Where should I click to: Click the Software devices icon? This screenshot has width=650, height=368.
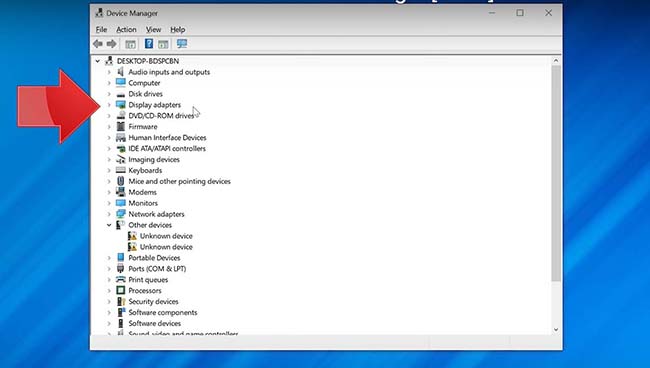[x=121, y=323]
